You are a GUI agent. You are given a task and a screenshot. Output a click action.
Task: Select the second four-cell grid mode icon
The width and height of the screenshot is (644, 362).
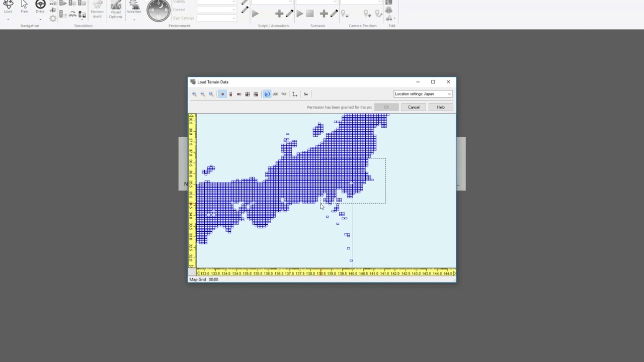click(256, 94)
